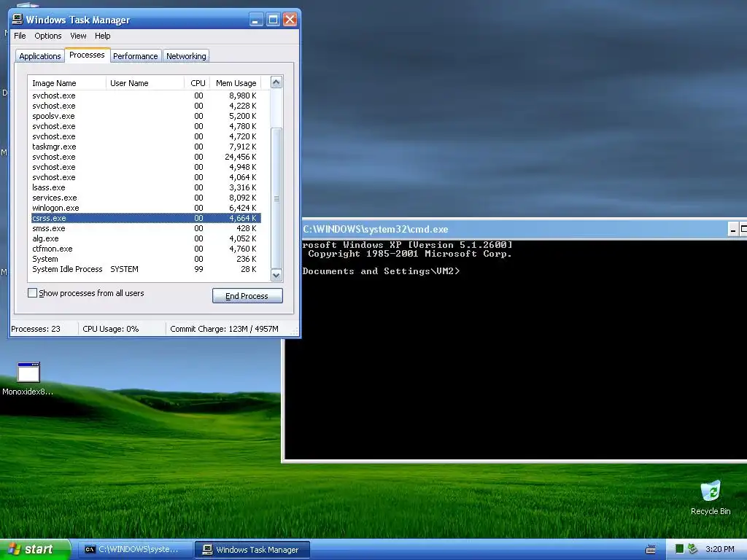Screen dimensions: 747x560
Task: Sort by User Name column header
Action: pos(145,83)
